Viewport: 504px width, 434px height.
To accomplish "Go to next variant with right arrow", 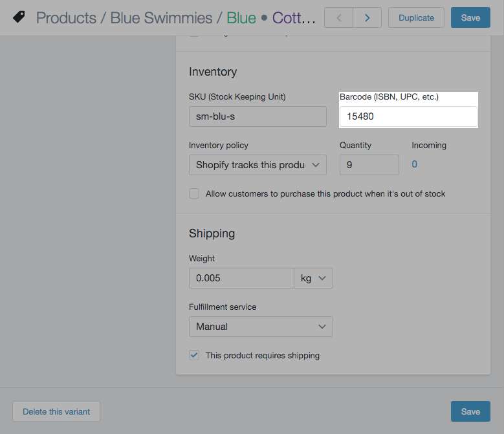I will click(367, 18).
